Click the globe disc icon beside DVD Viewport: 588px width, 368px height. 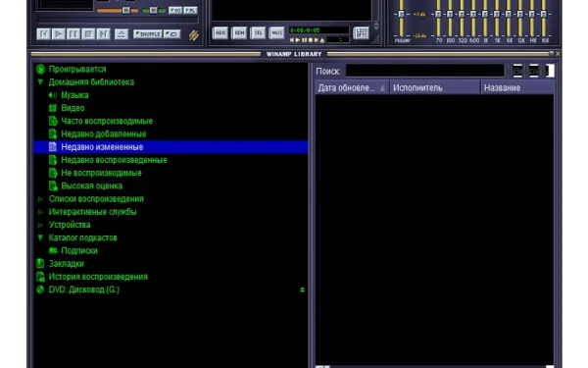(40, 289)
